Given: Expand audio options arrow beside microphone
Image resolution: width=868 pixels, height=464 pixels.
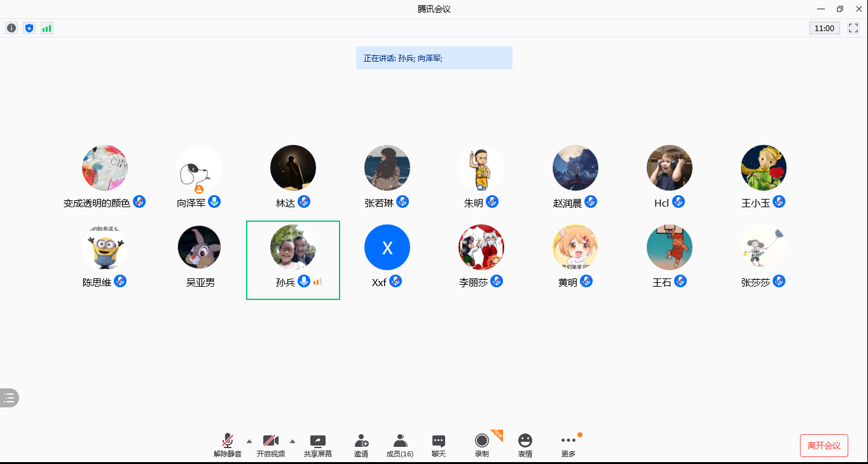Looking at the screenshot, I should point(249,440).
